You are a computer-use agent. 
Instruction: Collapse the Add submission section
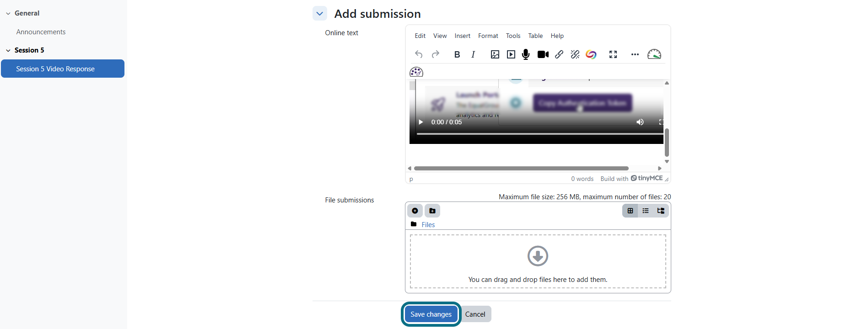tap(320, 14)
